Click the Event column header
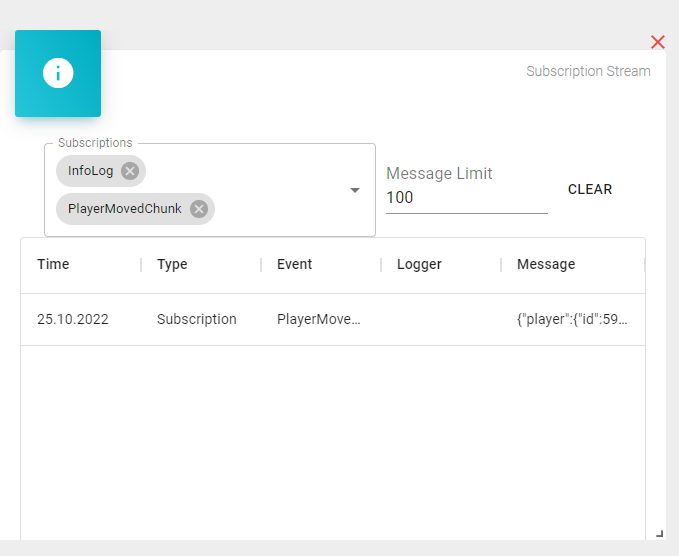Screen dimensions: 679x556 (295, 265)
